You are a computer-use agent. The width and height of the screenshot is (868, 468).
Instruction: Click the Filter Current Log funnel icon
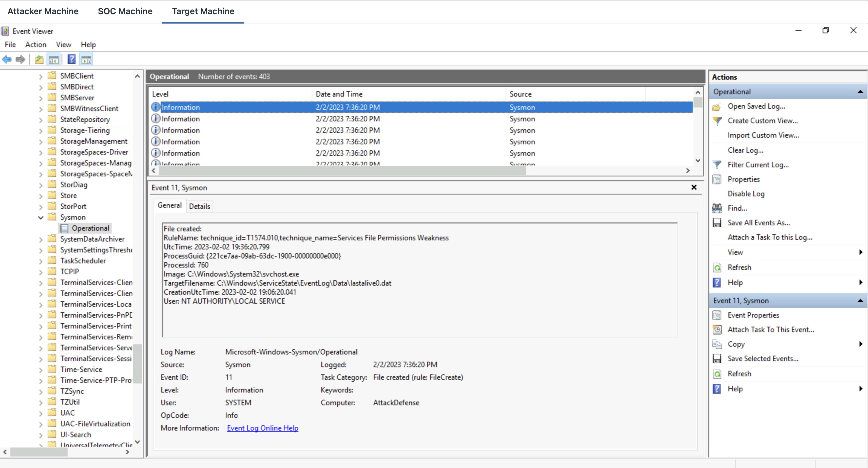click(x=717, y=165)
